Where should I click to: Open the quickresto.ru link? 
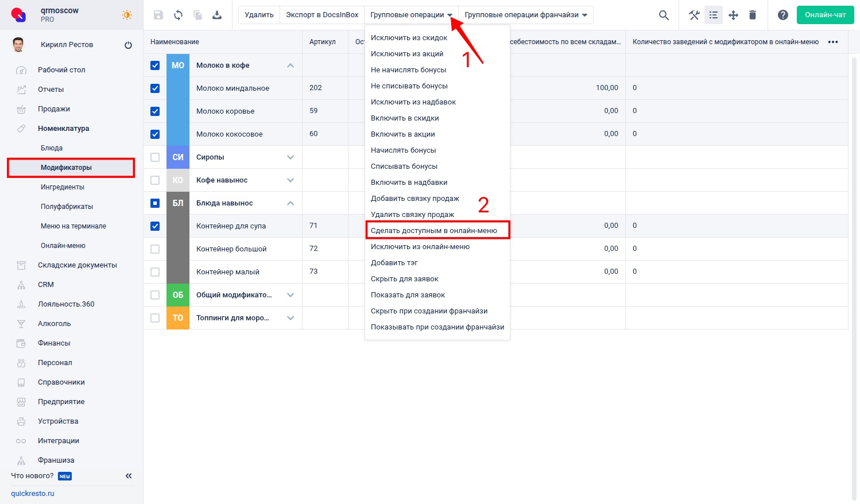click(x=33, y=494)
